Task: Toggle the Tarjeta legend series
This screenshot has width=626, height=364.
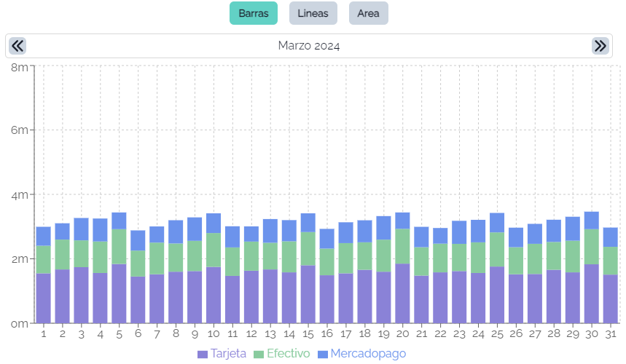Action: coord(222,354)
